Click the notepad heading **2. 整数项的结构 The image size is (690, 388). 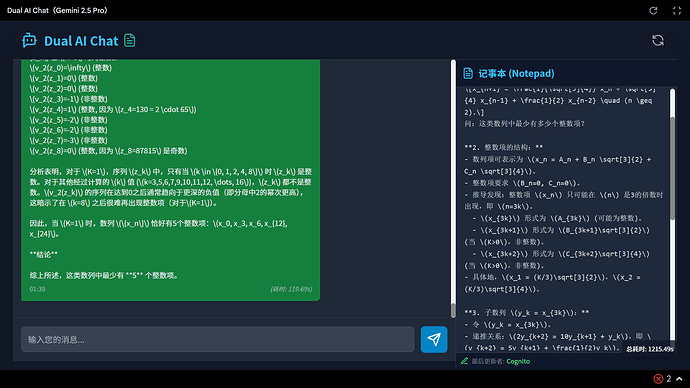503,147
